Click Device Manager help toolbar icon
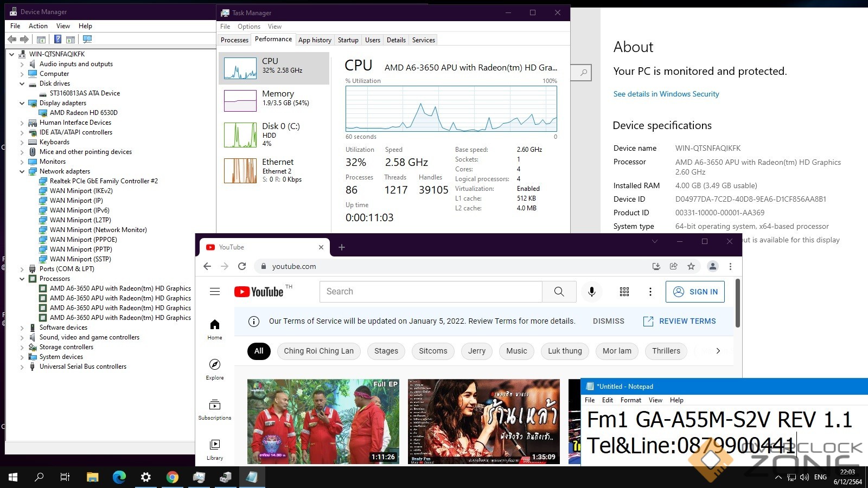The image size is (868, 488). (58, 39)
